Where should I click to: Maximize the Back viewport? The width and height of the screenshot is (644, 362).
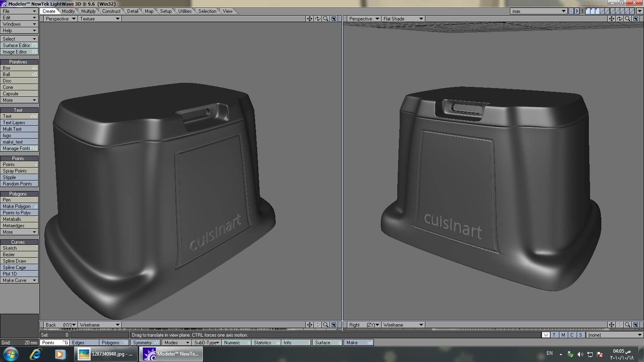coord(334,325)
